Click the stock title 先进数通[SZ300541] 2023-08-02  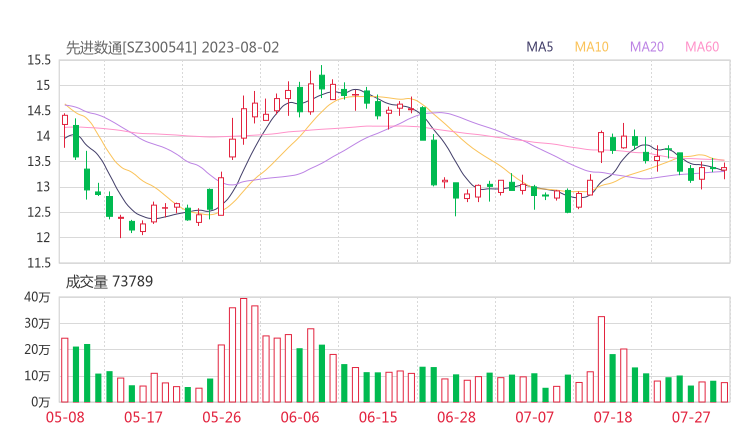point(172,48)
